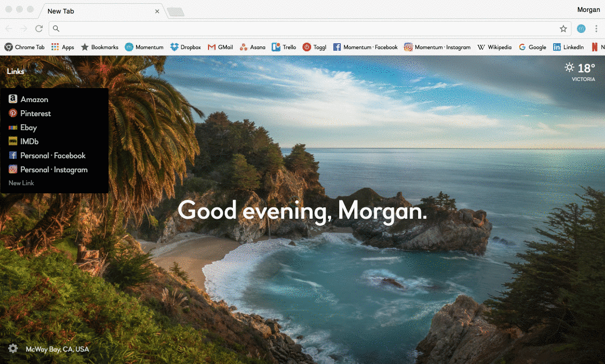
Task: Open the weather widget showing 18° Victoria
Action: (x=580, y=72)
